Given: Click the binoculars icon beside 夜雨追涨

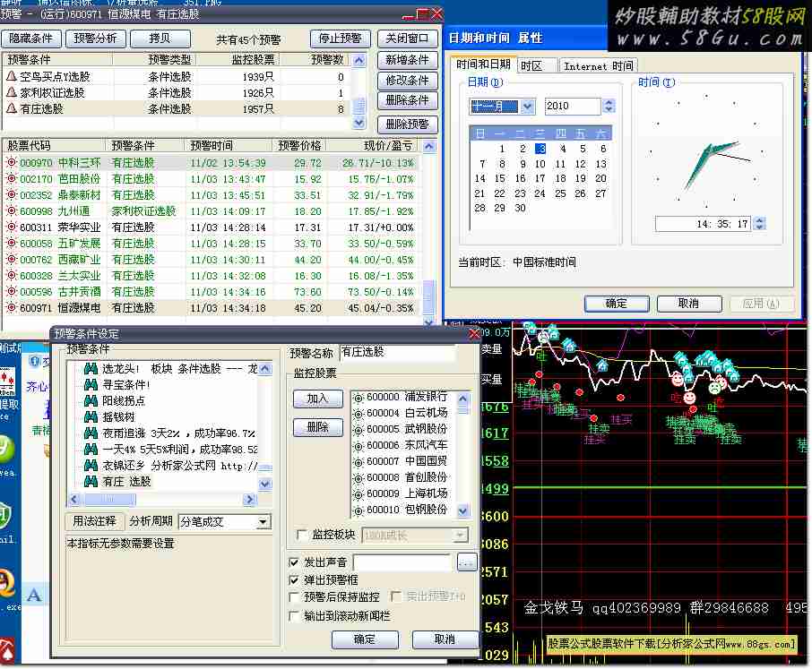Looking at the screenshot, I should pyautogui.click(x=91, y=433).
